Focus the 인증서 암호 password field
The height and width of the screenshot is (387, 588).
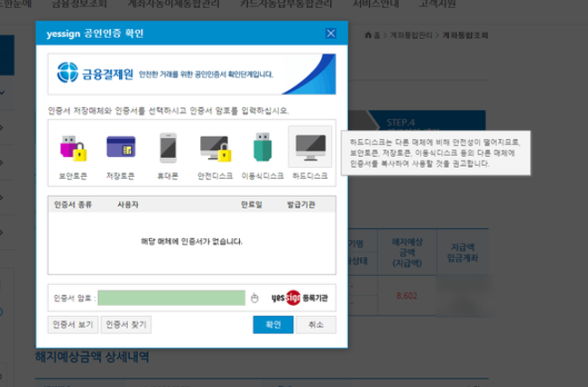point(171,298)
